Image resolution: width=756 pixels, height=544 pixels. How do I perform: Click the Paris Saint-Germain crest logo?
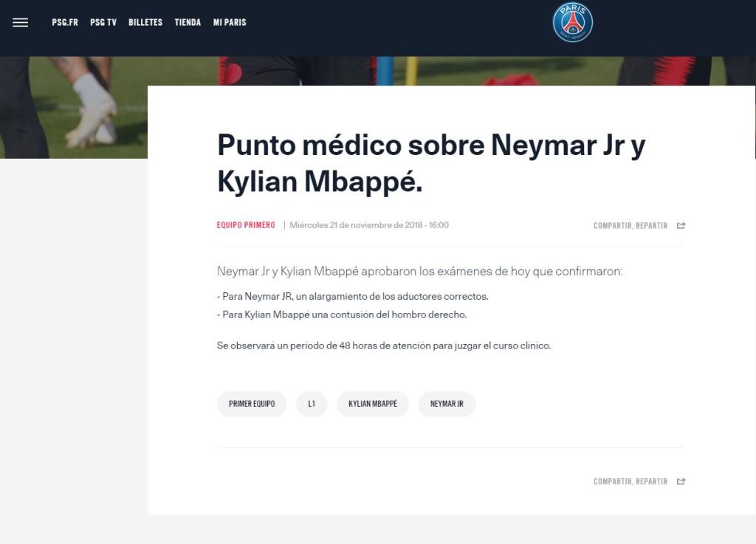(572, 22)
